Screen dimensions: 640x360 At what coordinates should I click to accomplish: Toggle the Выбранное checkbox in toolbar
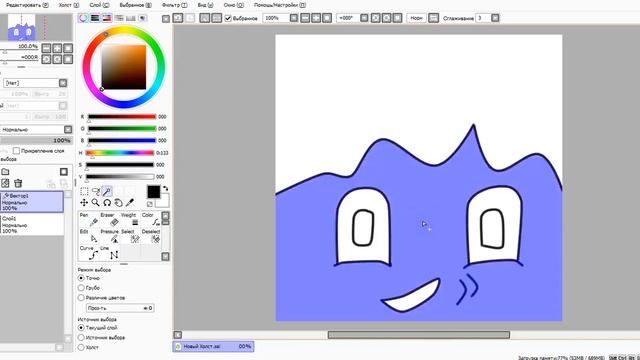coord(228,18)
